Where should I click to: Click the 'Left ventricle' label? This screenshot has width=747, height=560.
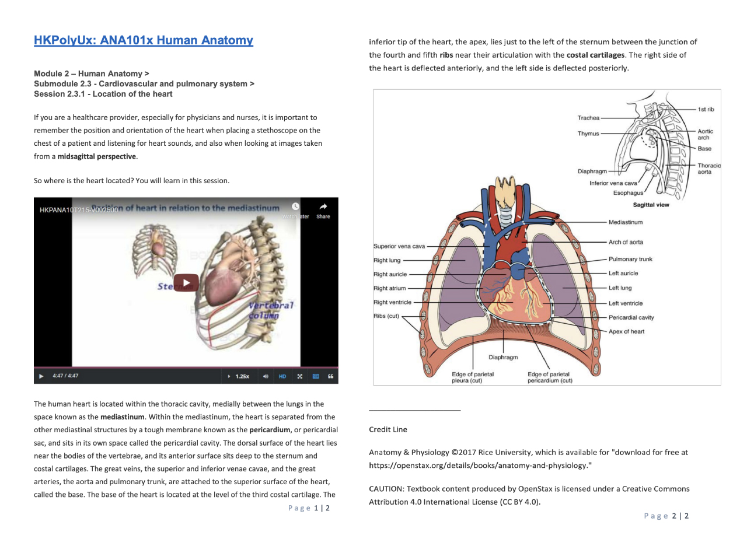[626, 303]
